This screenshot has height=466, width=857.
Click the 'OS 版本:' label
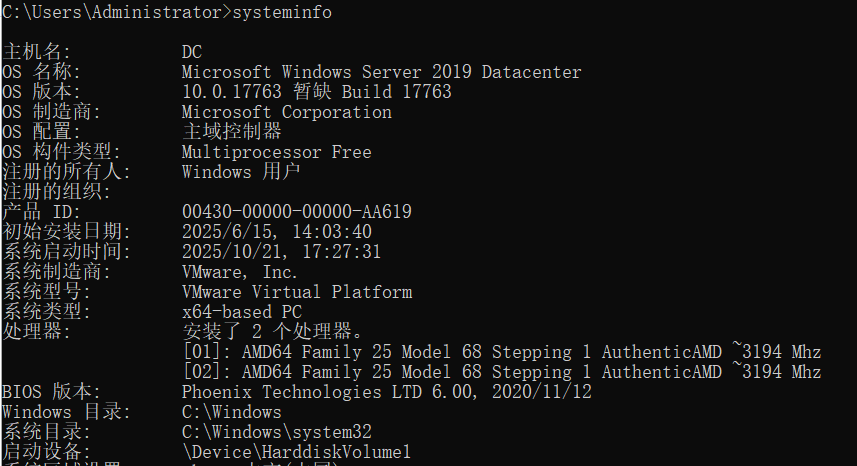[42, 92]
